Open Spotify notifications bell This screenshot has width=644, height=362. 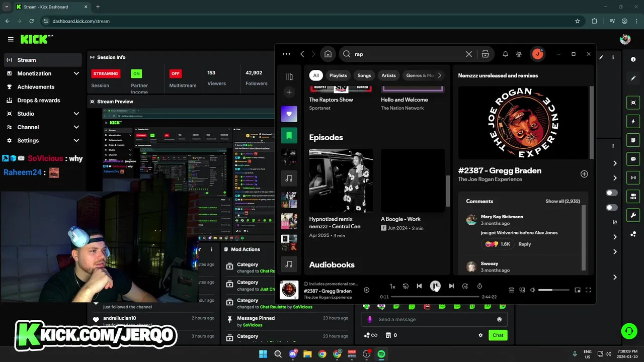coord(505,54)
